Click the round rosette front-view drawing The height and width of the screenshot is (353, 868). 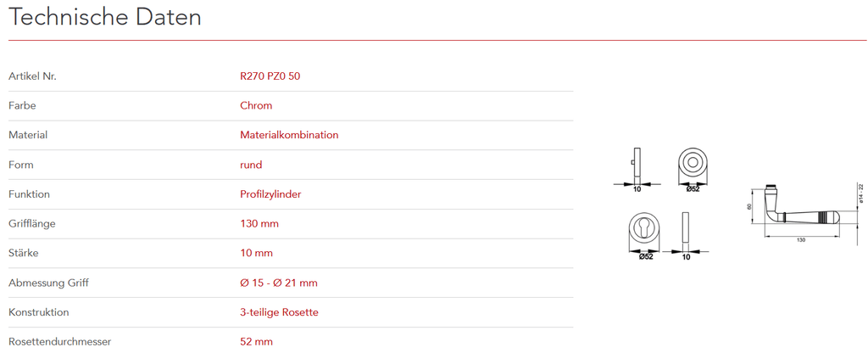pos(693,163)
